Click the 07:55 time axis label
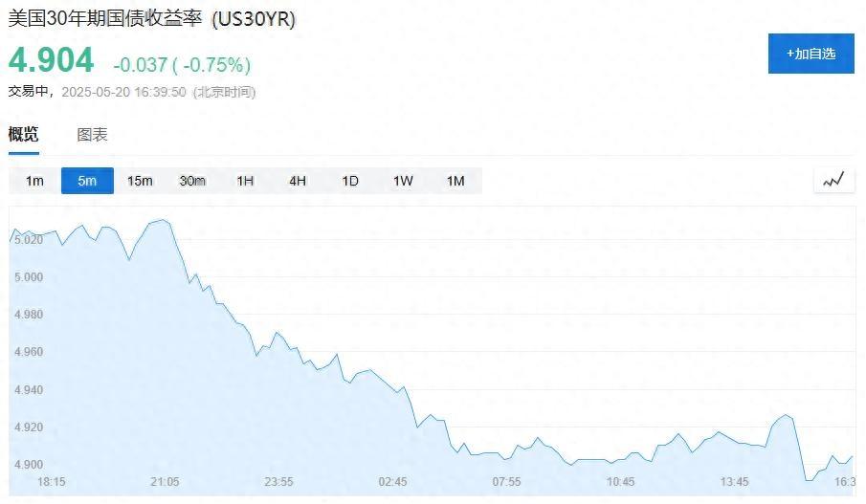 [x=505, y=481]
